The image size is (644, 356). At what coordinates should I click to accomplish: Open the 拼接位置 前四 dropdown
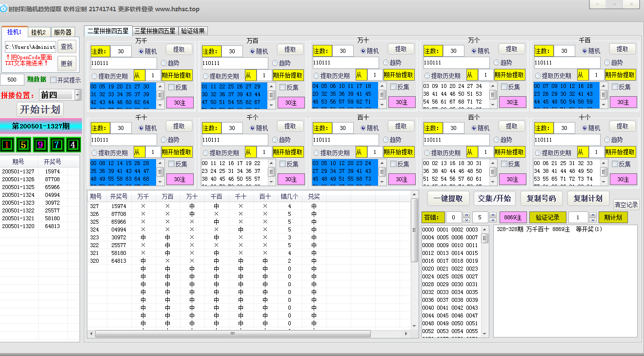[60, 95]
